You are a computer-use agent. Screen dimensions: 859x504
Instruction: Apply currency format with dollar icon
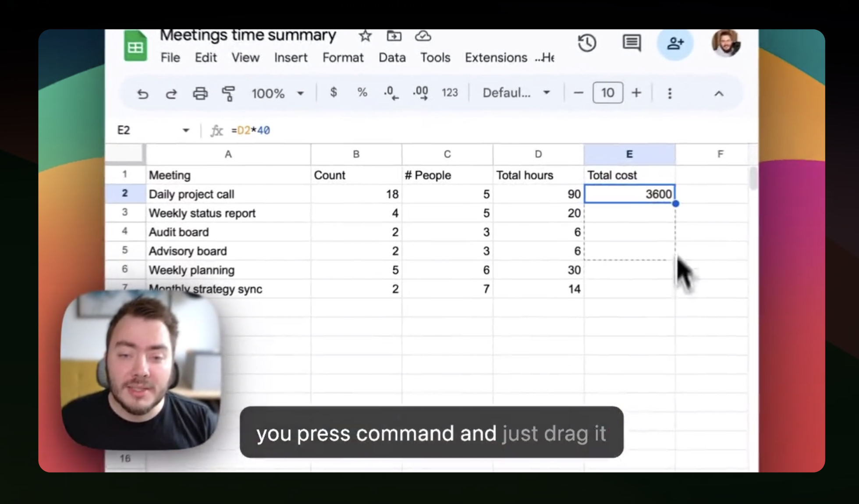click(x=334, y=92)
